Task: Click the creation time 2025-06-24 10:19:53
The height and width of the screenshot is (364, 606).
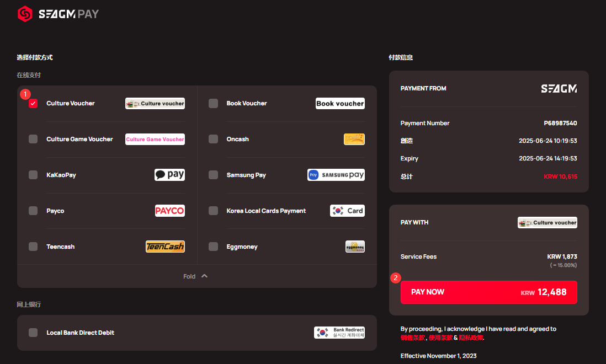Action: [547, 141]
